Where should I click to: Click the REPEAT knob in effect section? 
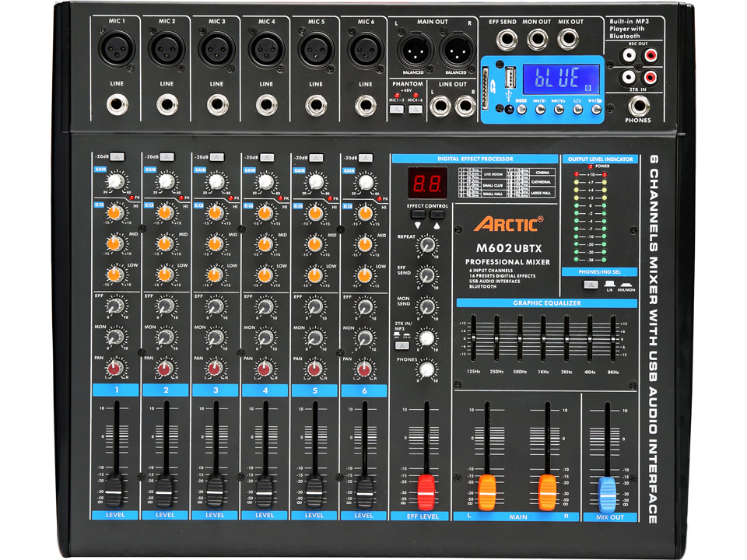point(427,245)
